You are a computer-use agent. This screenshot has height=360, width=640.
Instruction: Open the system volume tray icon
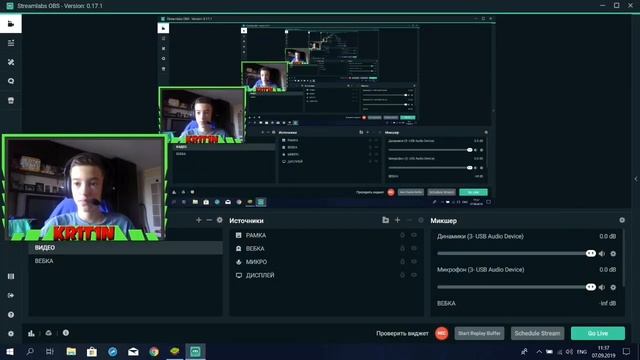pos(569,351)
